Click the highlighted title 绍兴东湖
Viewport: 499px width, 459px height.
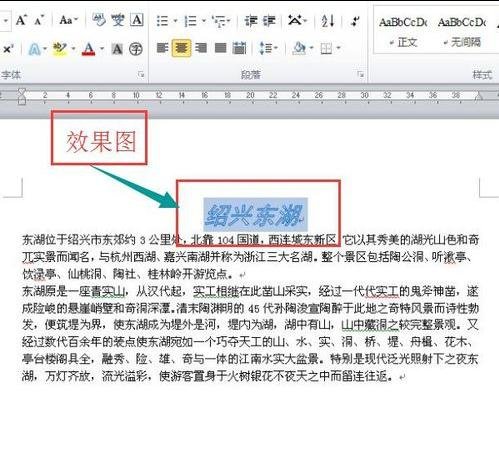(255, 215)
